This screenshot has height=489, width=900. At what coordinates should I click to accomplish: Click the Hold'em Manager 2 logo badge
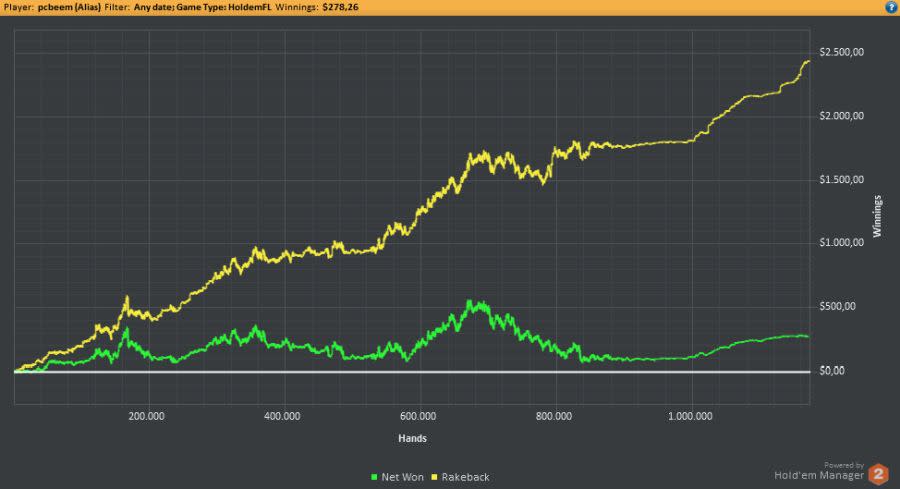[878, 475]
